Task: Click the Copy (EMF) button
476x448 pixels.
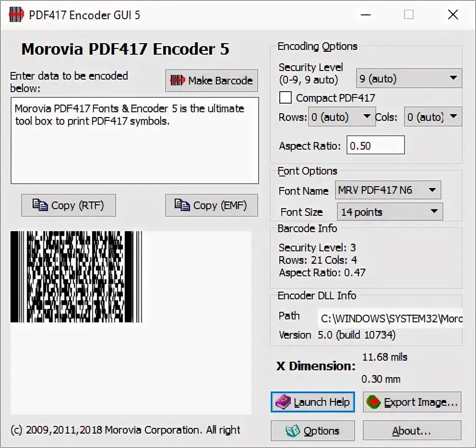Action: 212,205
